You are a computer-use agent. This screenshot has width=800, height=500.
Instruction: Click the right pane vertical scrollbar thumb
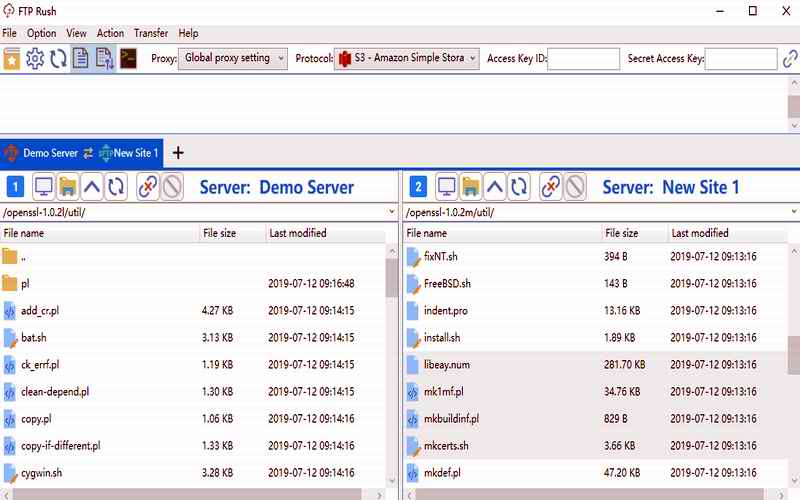tap(794, 355)
